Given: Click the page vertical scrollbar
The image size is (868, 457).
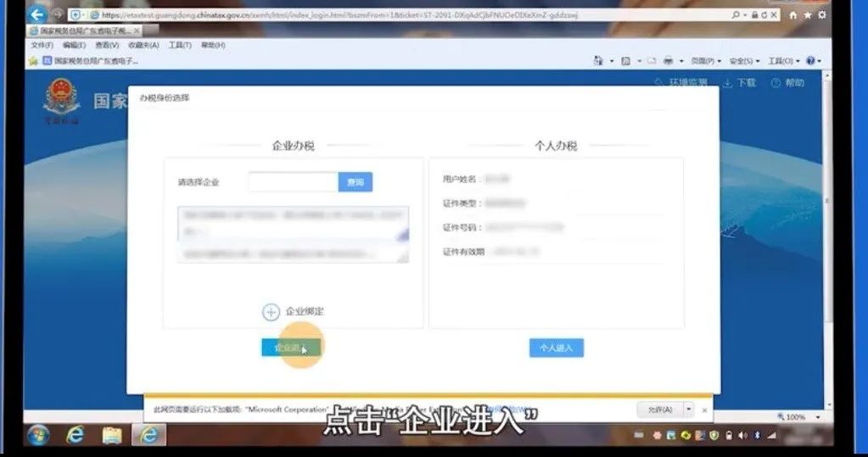Looking at the screenshot, I should point(827,241).
